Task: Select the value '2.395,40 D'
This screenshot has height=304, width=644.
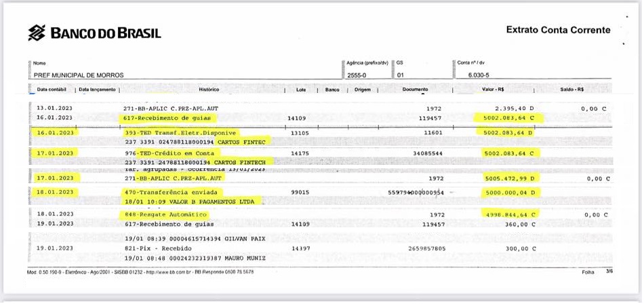Action: pyautogui.click(x=515, y=109)
